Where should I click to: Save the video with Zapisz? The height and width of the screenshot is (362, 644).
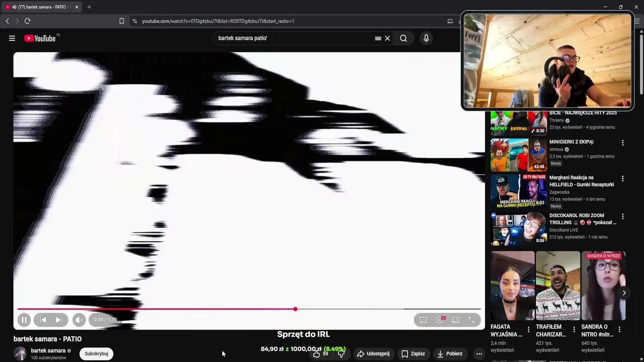click(x=413, y=354)
